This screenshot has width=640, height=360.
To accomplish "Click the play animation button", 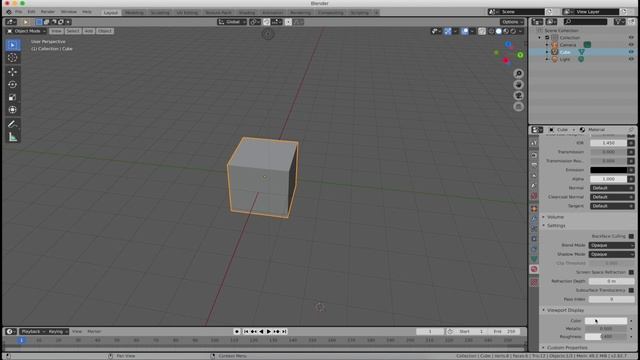I will (x=269, y=332).
